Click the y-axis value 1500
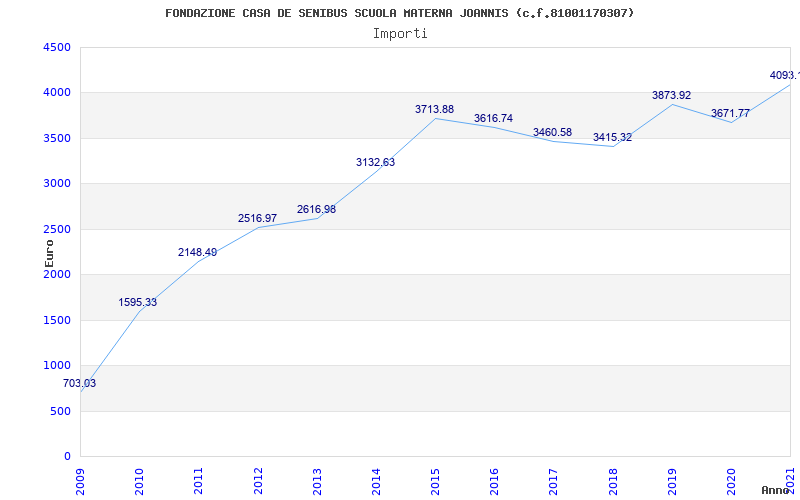This screenshot has height=500, width=800. pos(57,320)
